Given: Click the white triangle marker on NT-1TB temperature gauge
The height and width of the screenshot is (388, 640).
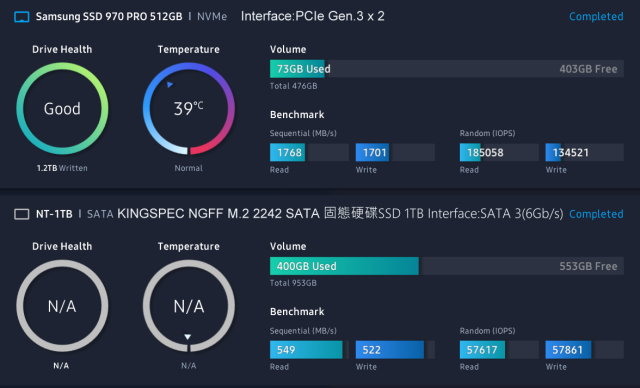Looking at the screenshot, I should (x=187, y=337).
